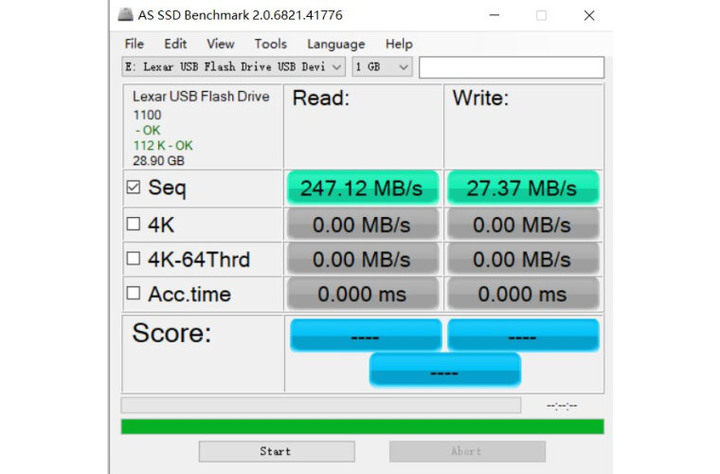720x474 pixels.
Task: Click the 112 K - OK alignment text
Action: pos(163,146)
